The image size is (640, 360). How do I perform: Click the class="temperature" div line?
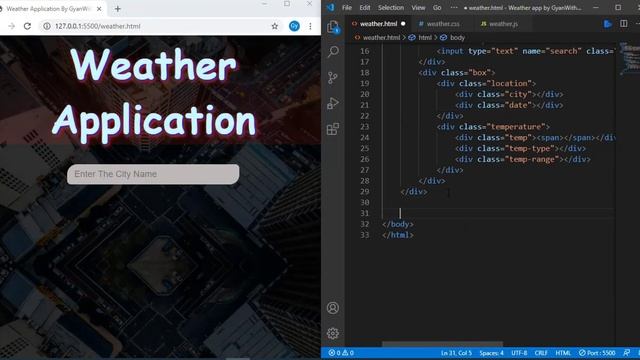click(493, 127)
